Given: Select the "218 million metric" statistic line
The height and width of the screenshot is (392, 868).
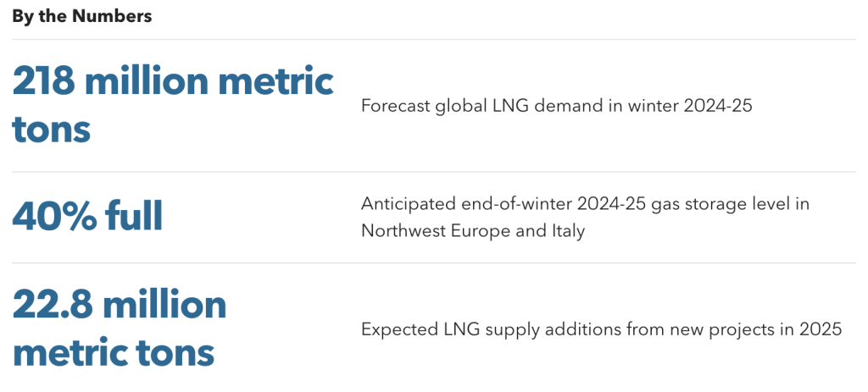Looking at the screenshot, I should coord(173,82).
